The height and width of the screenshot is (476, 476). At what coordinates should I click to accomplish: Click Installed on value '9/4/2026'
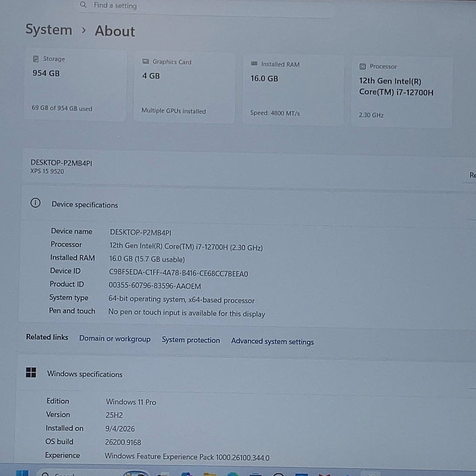point(120,428)
